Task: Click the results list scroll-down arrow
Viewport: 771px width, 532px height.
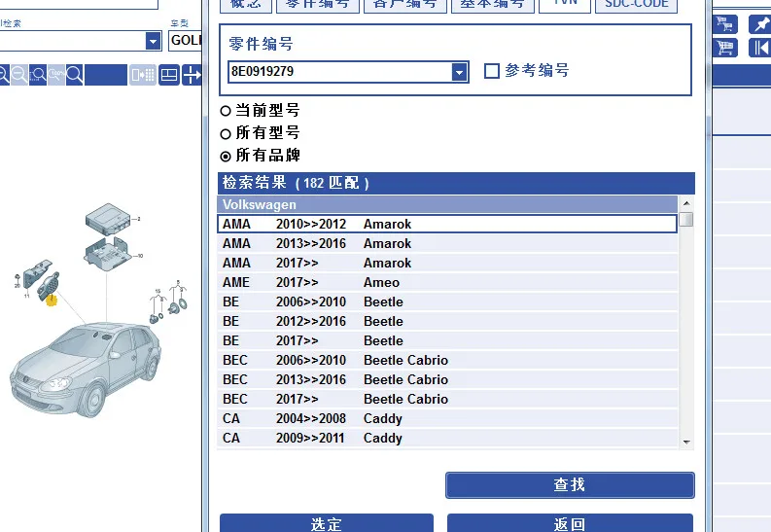Action: [x=686, y=442]
